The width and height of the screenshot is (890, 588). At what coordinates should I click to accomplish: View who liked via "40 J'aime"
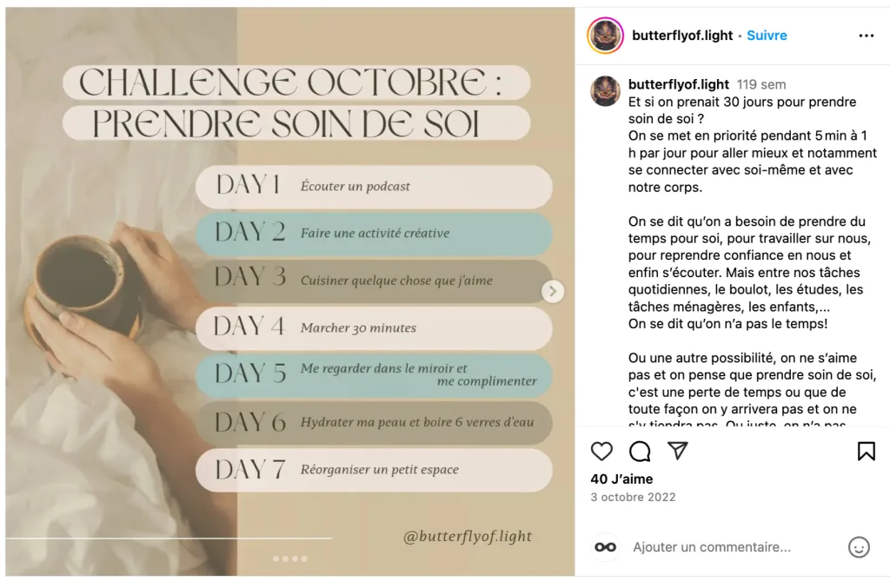(x=621, y=479)
